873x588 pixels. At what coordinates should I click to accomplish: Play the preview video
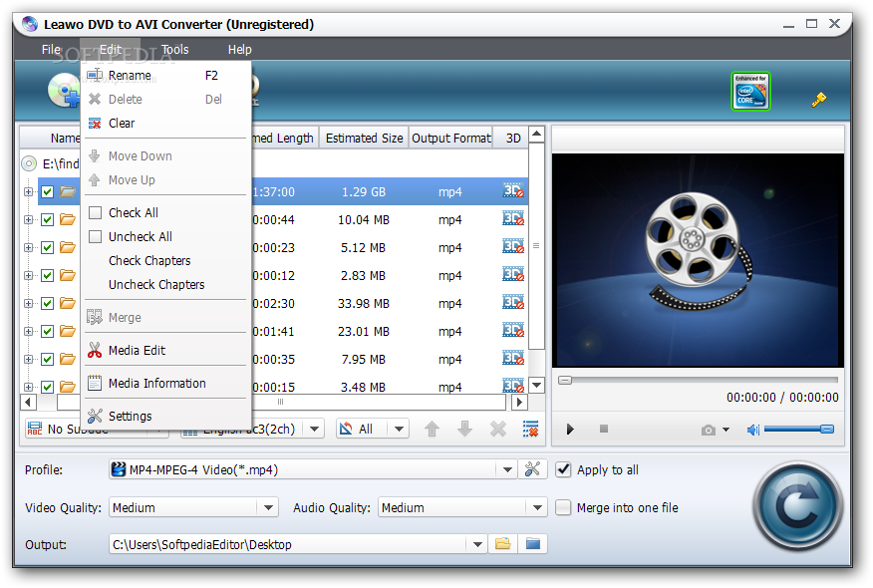click(x=570, y=430)
